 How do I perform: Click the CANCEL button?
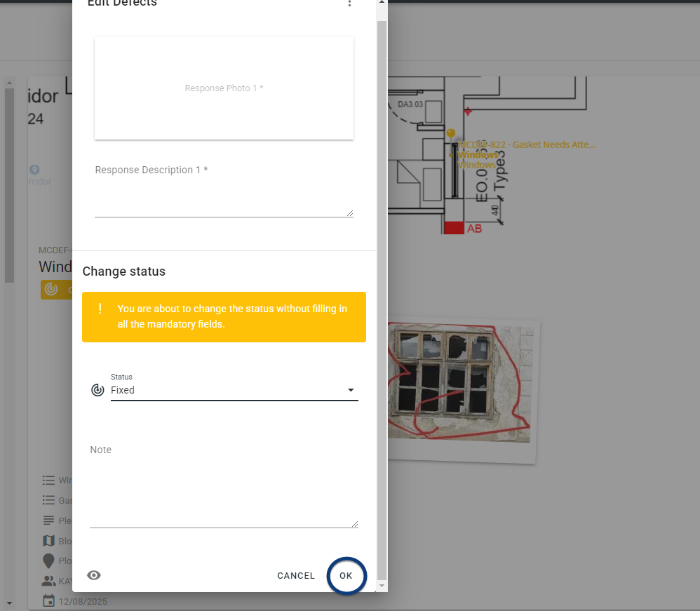pos(296,576)
